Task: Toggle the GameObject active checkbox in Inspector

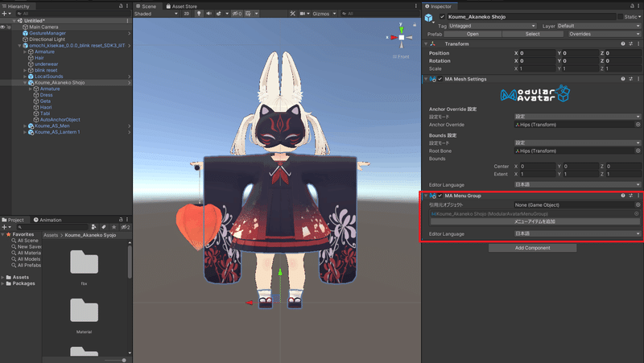Action: pos(442,17)
